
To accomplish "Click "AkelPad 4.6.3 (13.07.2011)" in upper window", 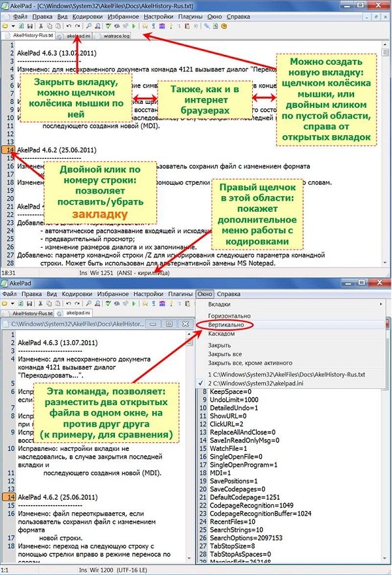I will (57, 53).
